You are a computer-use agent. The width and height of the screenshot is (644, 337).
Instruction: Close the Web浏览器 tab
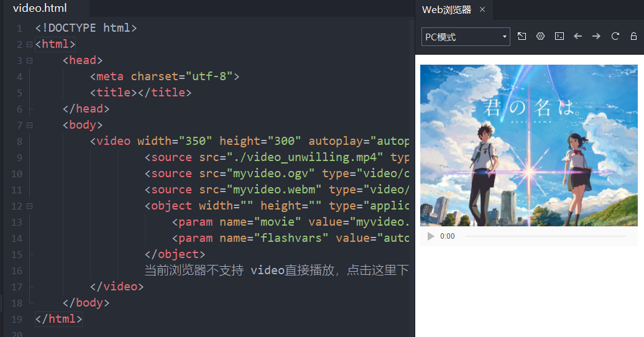click(482, 9)
